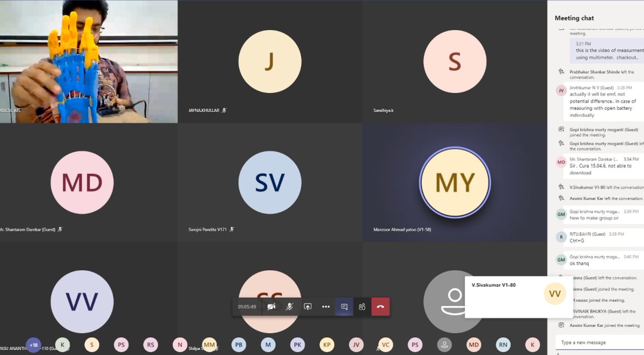Select M avatar in participant strip

268,344
